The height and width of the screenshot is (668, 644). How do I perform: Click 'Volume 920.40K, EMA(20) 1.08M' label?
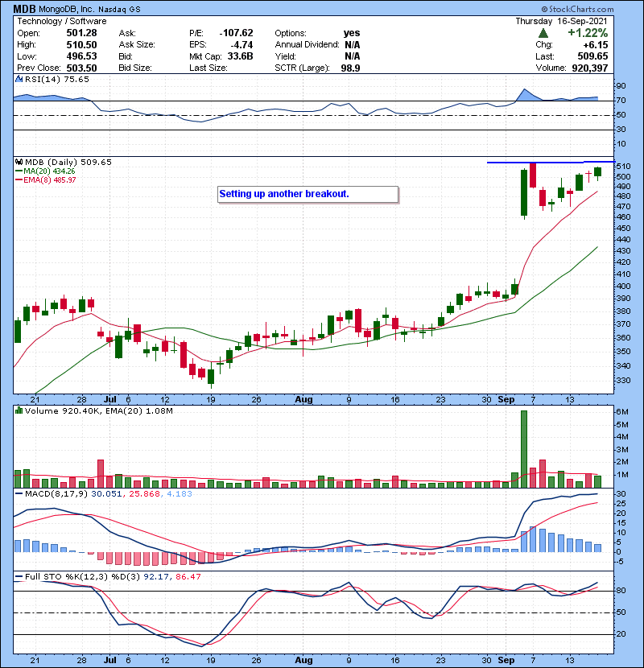pyautogui.click(x=99, y=410)
